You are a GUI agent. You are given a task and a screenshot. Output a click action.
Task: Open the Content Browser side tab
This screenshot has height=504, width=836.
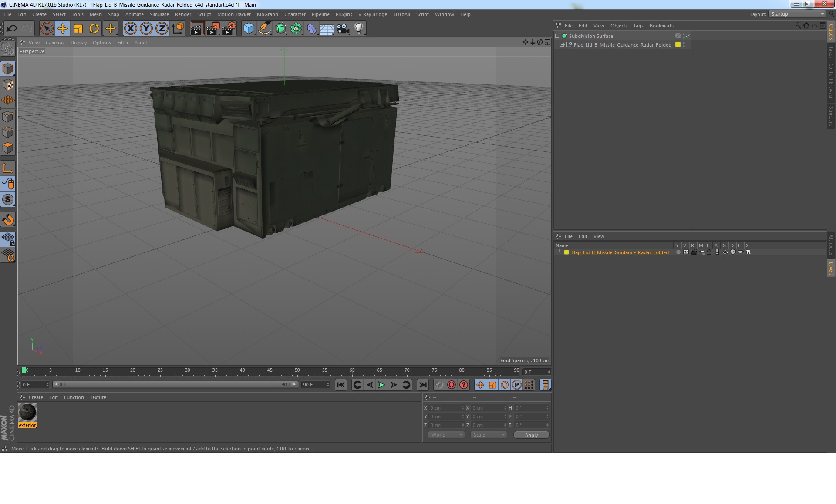point(831,81)
